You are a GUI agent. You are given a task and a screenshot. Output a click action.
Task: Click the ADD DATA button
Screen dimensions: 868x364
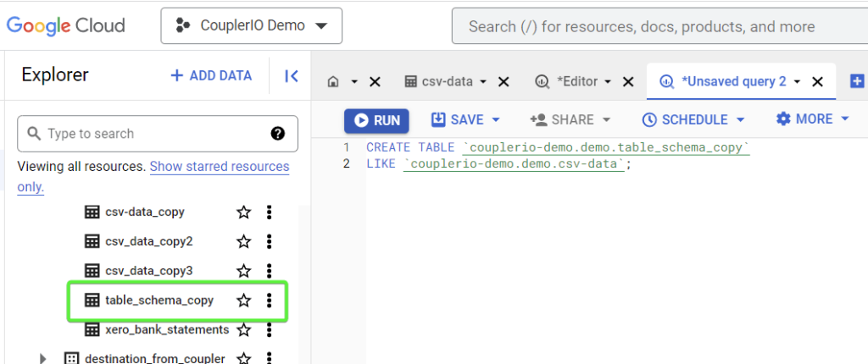(211, 76)
